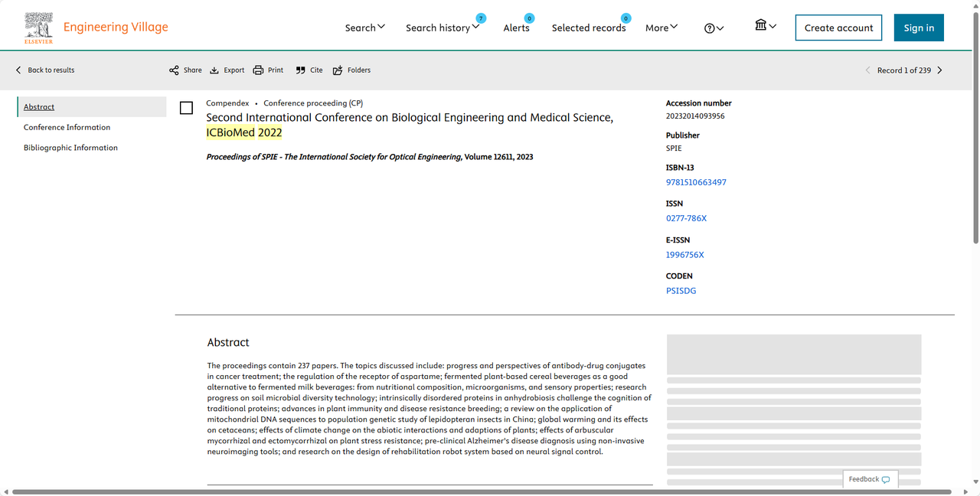This screenshot has height=496, width=980.
Task: Click the horizontal scrollbar at bottom
Action: (481, 491)
